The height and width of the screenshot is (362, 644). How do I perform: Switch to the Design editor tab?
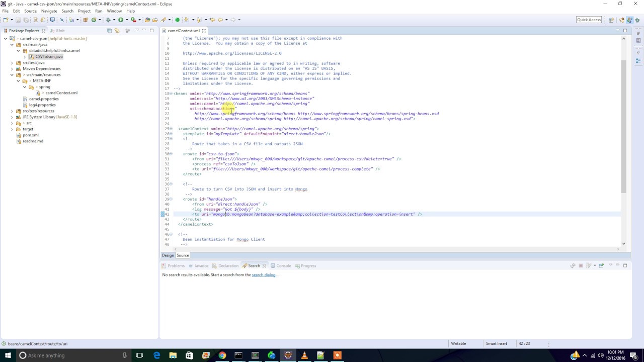pos(168,255)
